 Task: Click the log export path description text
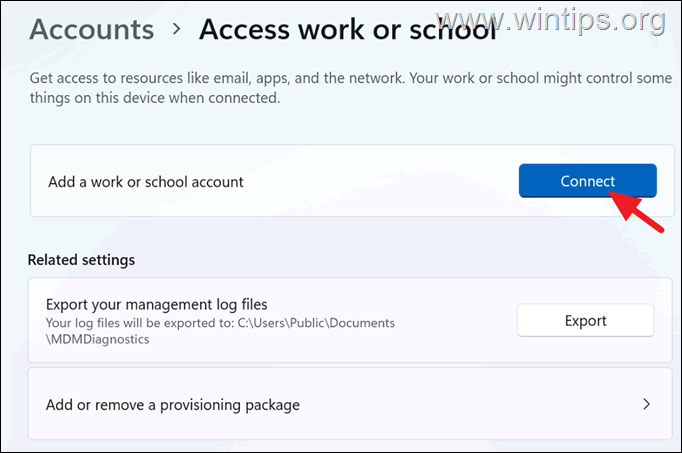coord(220,331)
